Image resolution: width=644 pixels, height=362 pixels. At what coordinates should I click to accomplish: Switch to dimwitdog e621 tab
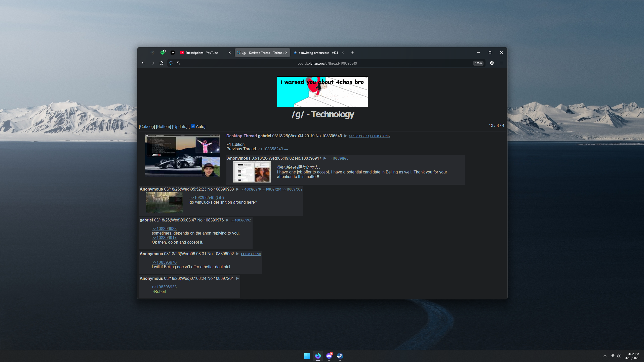318,53
